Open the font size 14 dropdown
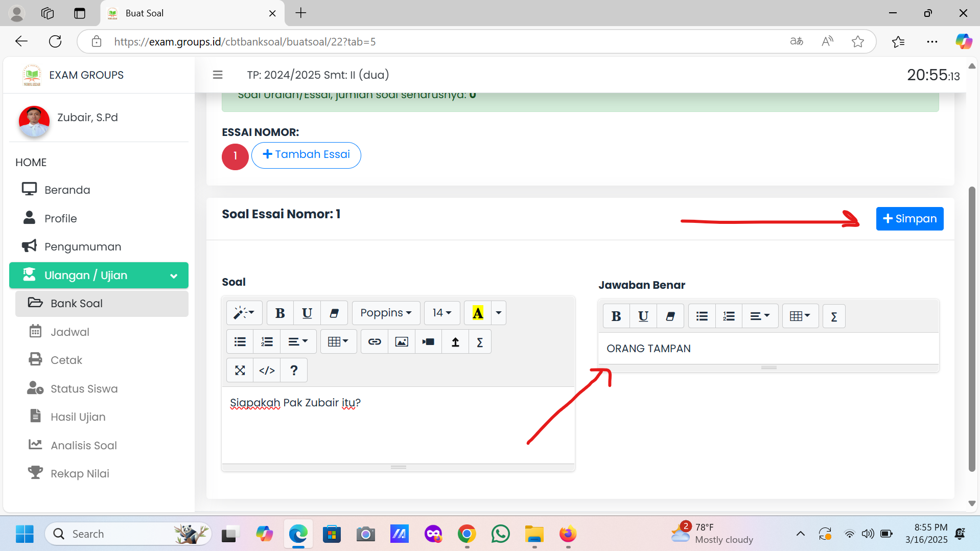The width and height of the screenshot is (980, 551). (x=442, y=313)
